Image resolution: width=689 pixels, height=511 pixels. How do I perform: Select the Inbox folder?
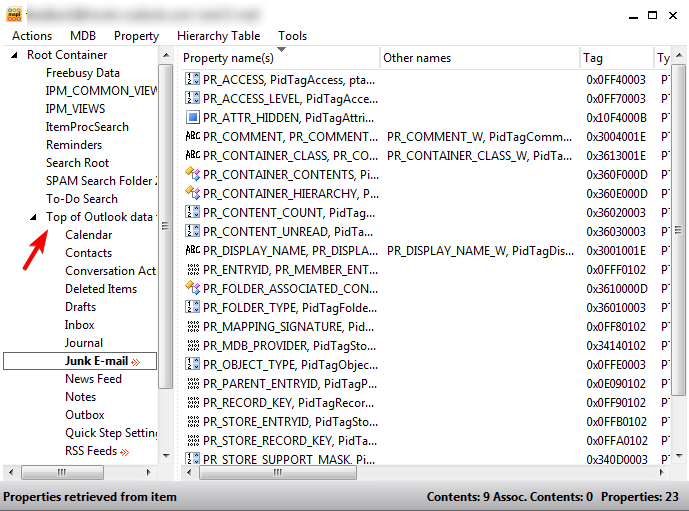[x=80, y=325]
